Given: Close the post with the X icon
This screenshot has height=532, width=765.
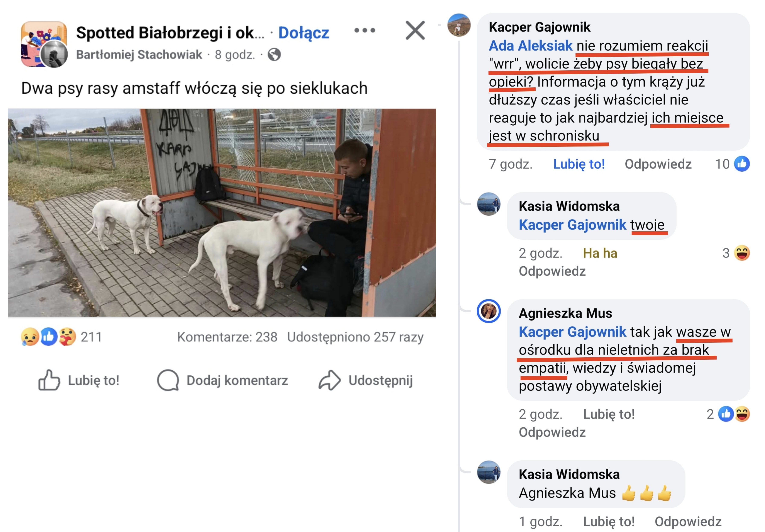Looking at the screenshot, I should tap(415, 30).
